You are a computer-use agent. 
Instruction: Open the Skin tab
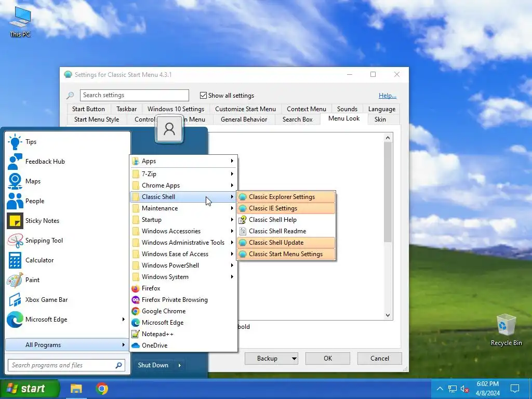point(380,119)
